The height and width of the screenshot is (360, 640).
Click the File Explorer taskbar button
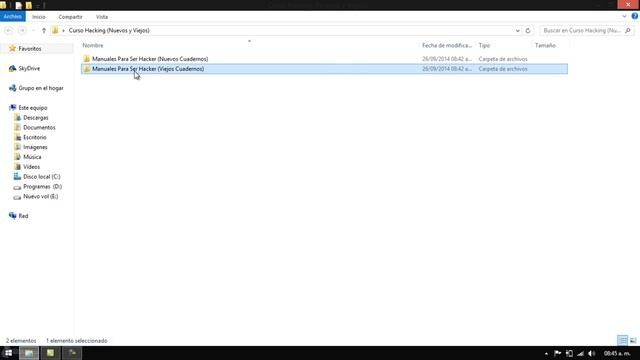click(29, 353)
